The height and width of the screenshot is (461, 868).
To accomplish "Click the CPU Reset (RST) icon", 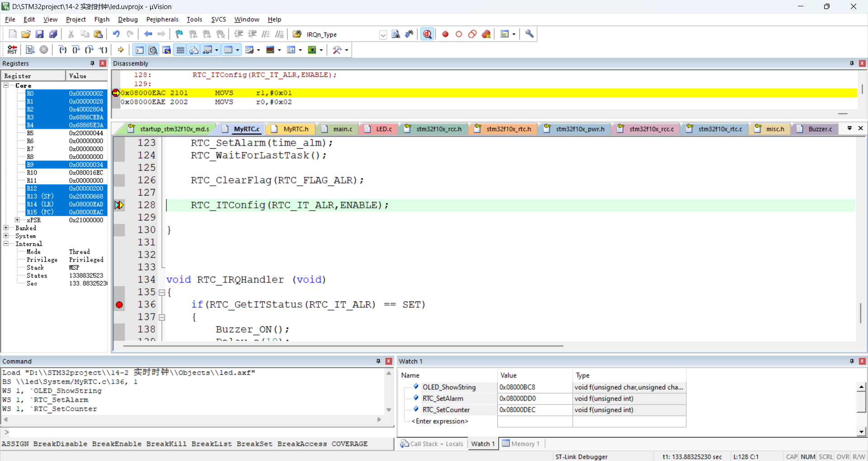I will click(x=12, y=50).
